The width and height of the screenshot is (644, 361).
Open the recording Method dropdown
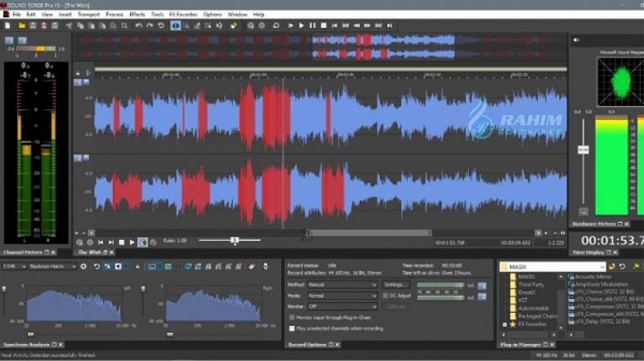342,284
